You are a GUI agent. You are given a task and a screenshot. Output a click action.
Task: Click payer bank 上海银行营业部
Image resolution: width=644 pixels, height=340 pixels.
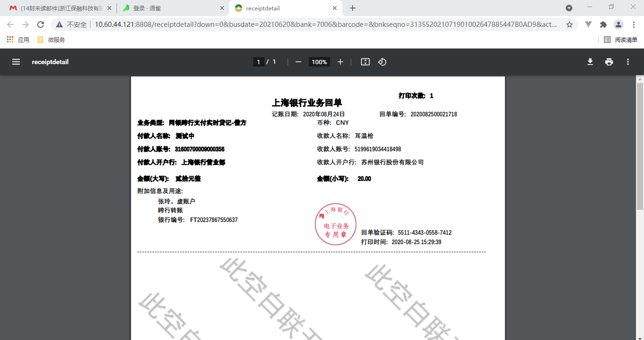[x=203, y=162]
